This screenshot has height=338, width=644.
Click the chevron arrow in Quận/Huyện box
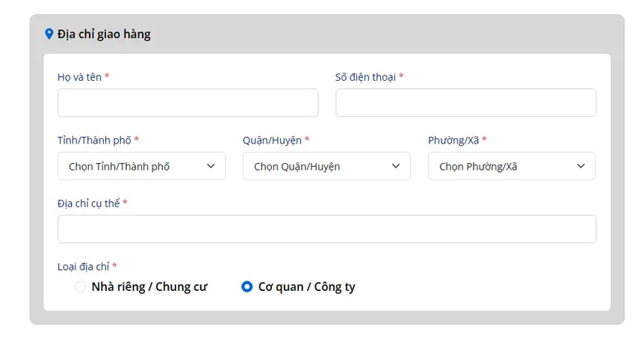(x=396, y=166)
